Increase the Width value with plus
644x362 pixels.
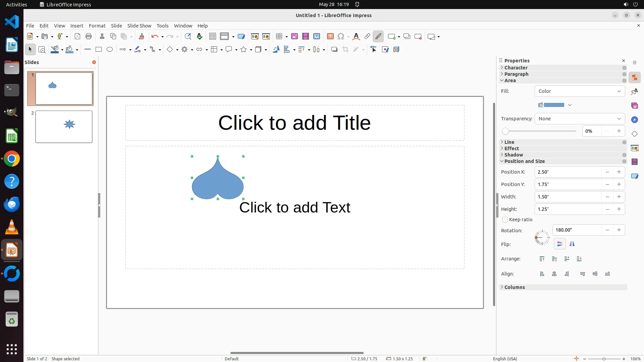619,197
